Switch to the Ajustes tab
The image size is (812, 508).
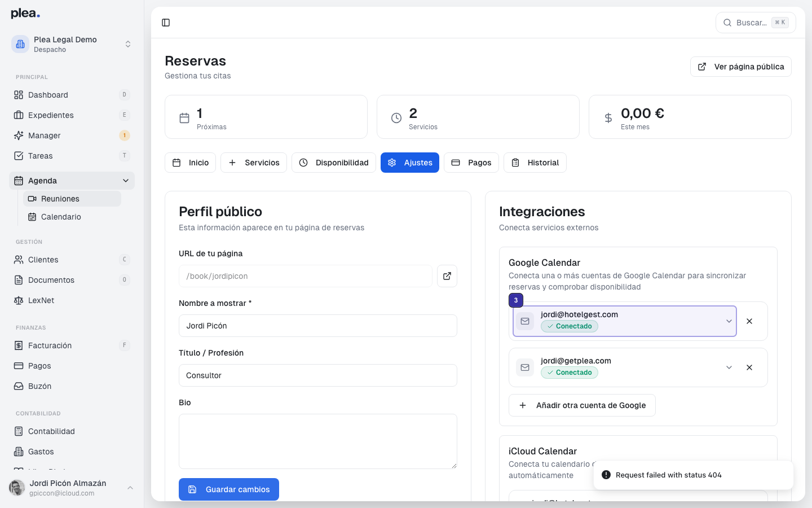coord(410,163)
